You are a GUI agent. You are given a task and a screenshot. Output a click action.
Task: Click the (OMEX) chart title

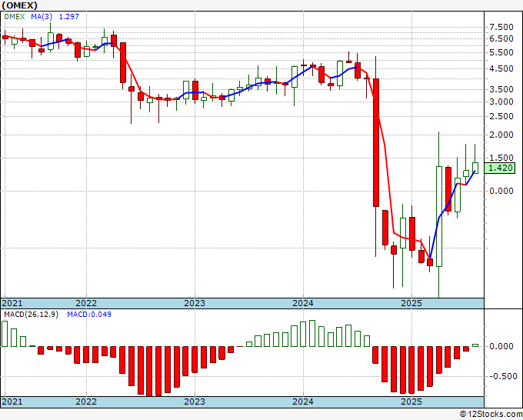pos(20,5)
